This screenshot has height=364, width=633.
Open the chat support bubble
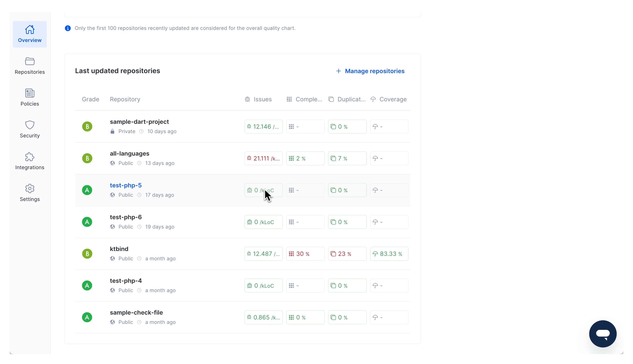(603, 334)
